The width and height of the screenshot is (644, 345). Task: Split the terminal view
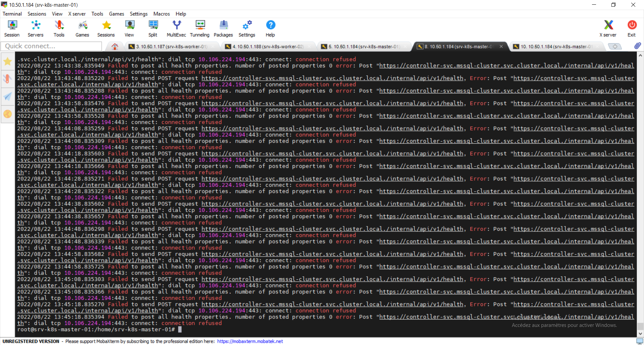tap(153, 28)
